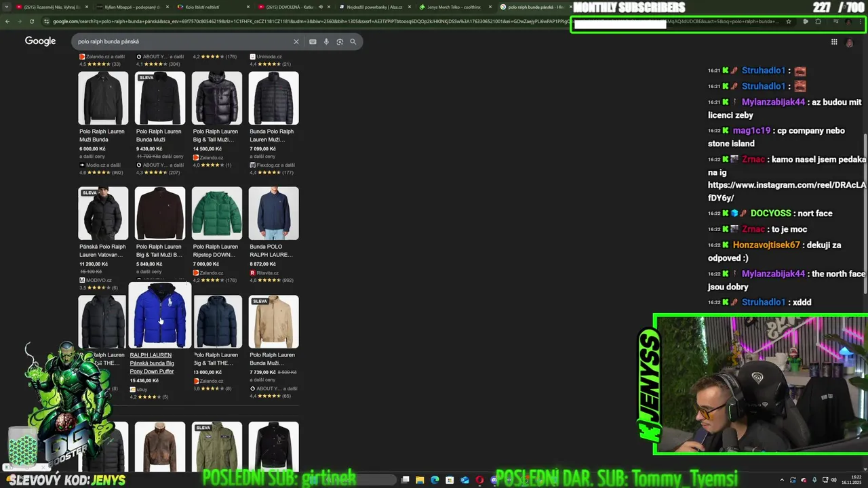Open the green Ripstop DOWN jacket image
This screenshot has height=488, width=868.
[x=217, y=213]
